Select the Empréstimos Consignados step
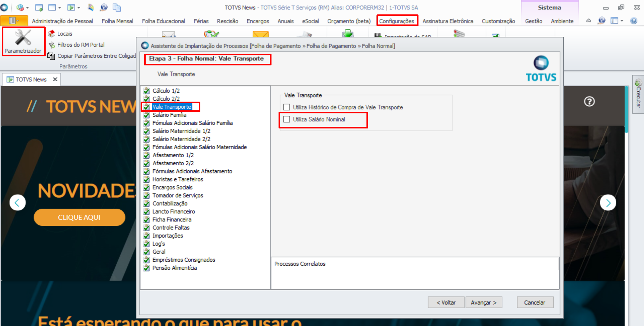Screen dimensions: 644x326 tap(184, 260)
